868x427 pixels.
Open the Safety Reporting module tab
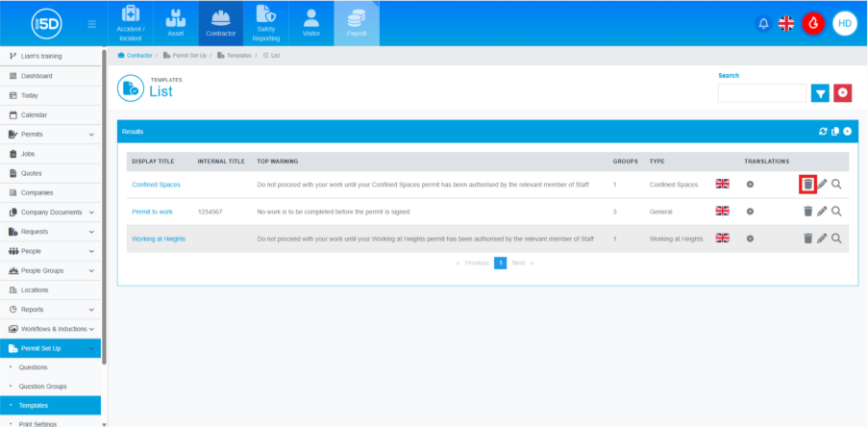(x=266, y=24)
